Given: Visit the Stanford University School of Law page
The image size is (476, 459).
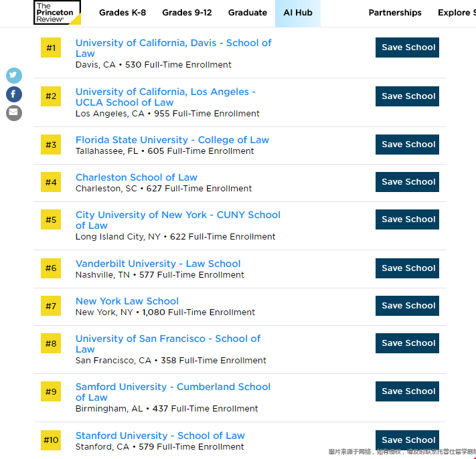Looking at the screenshot, I should [160, 436].
